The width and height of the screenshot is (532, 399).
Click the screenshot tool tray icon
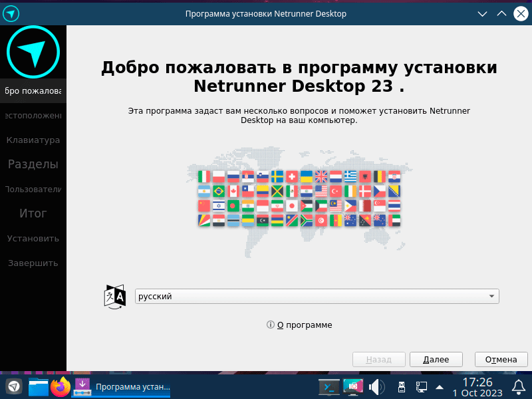(x=353, y=386)
